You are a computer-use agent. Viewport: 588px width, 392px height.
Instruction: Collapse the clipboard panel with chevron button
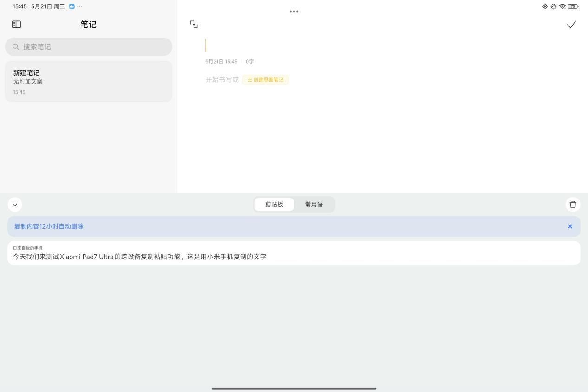(15, 205)
